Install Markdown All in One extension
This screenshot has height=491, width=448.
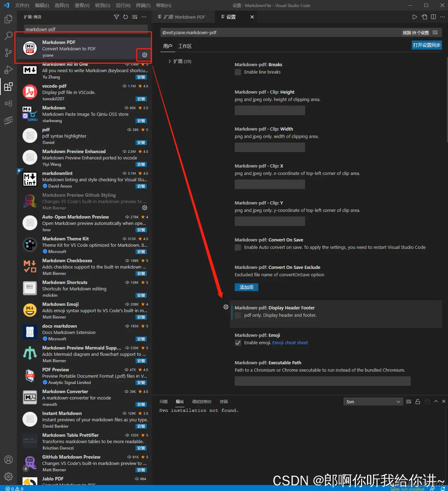pos(141,77)
